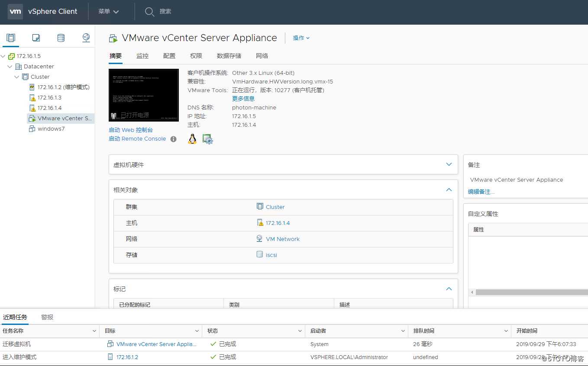Open 172.16.1.4 host link in related objects
Screen dimensions: 588x366
pos(278,223)
